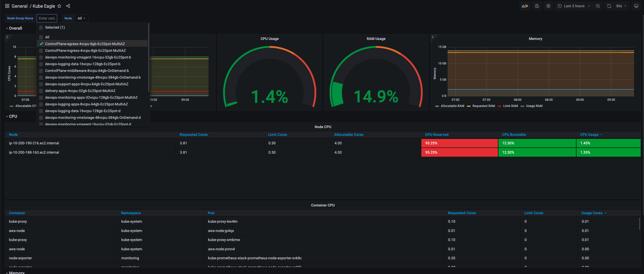Open the 30s refresh interval dropdown
This screenshot has height=274, width=644.
[x=621, y=6]
